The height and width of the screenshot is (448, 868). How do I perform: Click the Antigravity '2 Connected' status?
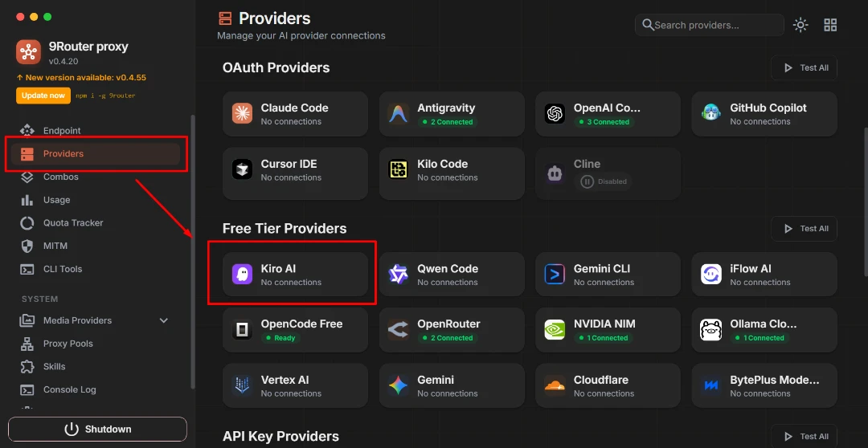tap(448, 122)
